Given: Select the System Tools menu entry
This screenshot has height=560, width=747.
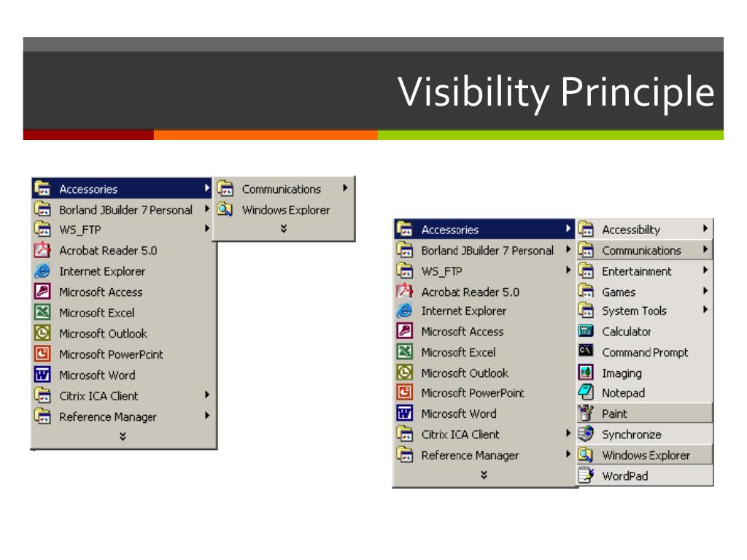Looking at the screenshot, I should pos(645,311).
